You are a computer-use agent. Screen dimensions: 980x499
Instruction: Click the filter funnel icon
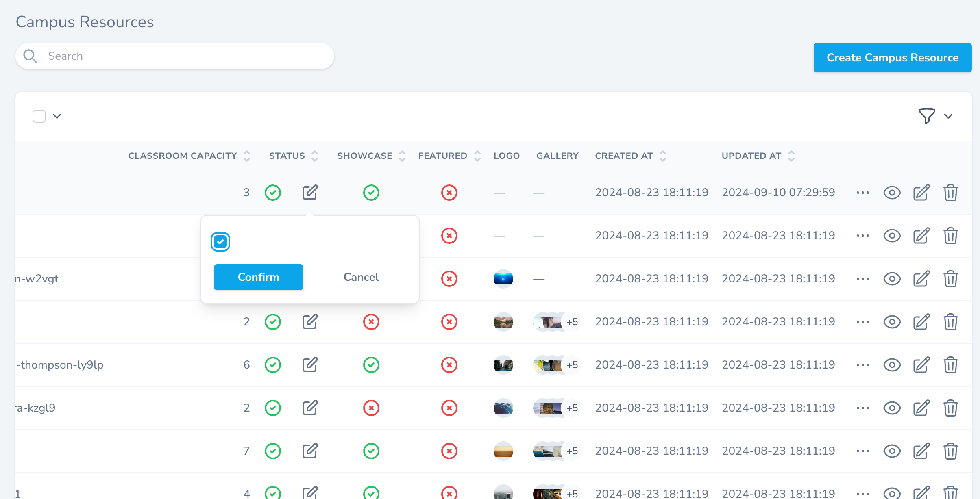pos(927,116)
